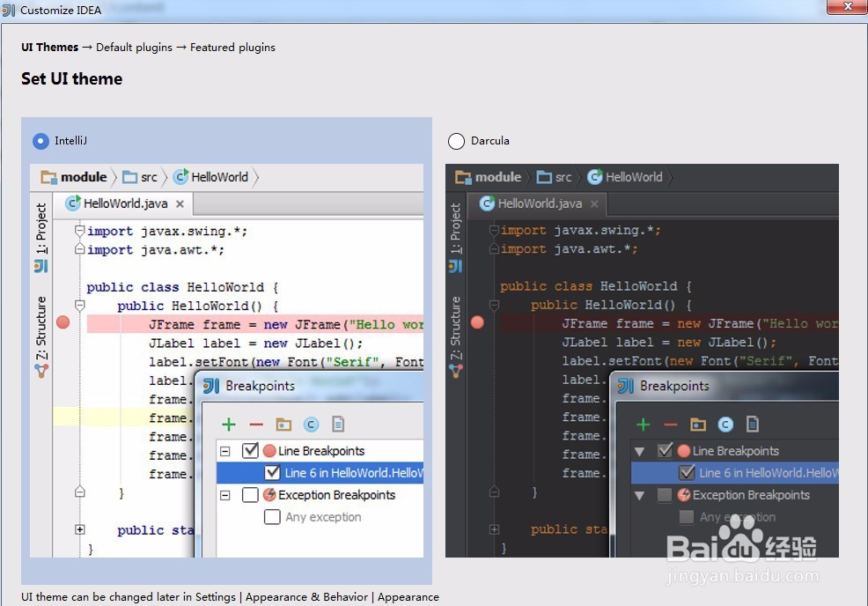Viewport: 868px width, 606px height.
Task: Toggle Exception Breakpoints checkbox in Darcula preview
Action: coord(665,495)
